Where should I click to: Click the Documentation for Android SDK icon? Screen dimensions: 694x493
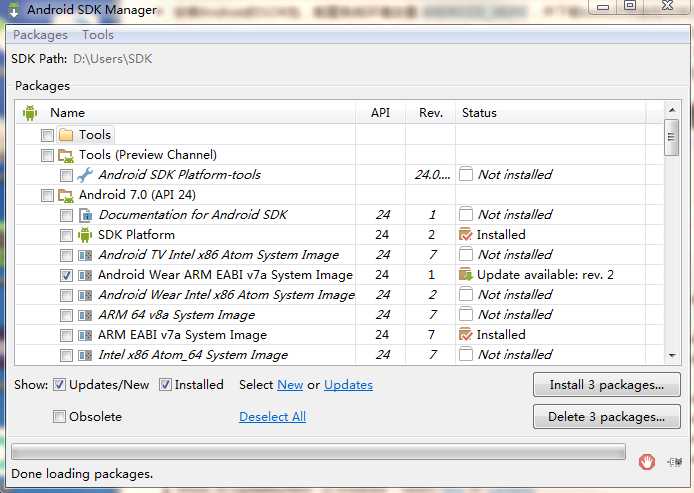pyautogui.click(x=85, y=215)
